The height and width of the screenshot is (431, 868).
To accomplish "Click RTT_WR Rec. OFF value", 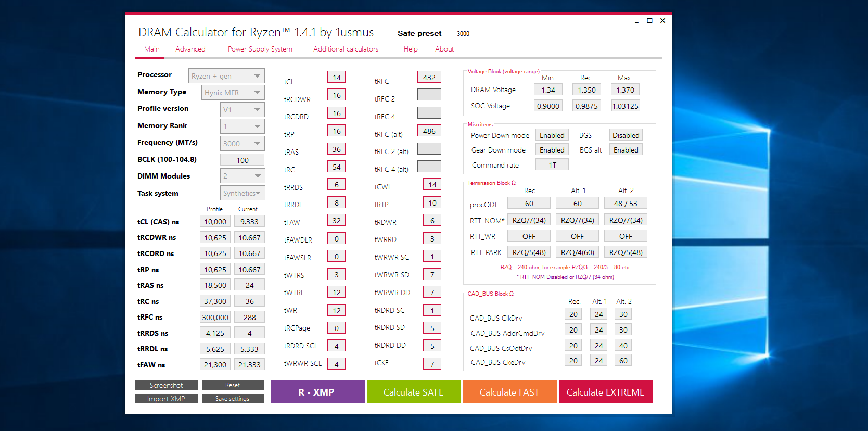I will click(529, 236).
